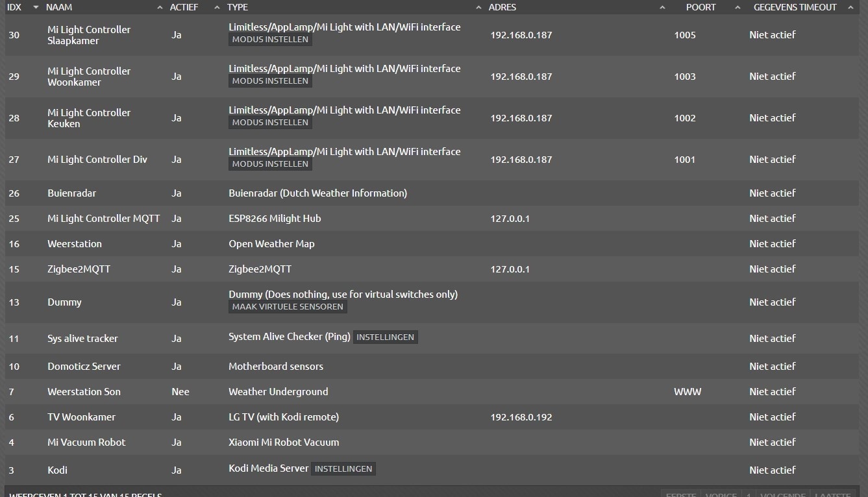Select the Zigbee2MQTT name cell
Screen dimensions: 868x497
pos(79,269)
